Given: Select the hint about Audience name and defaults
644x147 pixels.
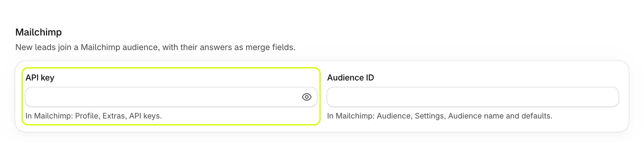Looking at the screenshot, I should pyautogui.click(x=440, y=116).
